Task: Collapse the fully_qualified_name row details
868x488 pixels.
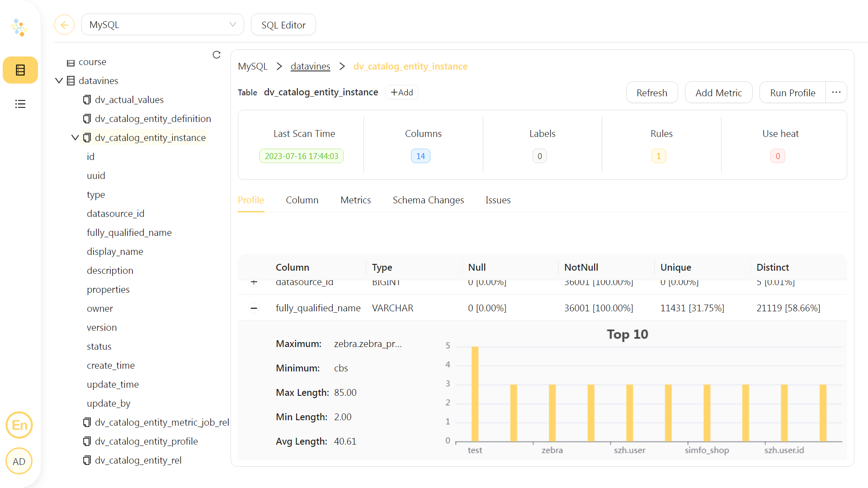Action: coord(254,308)
